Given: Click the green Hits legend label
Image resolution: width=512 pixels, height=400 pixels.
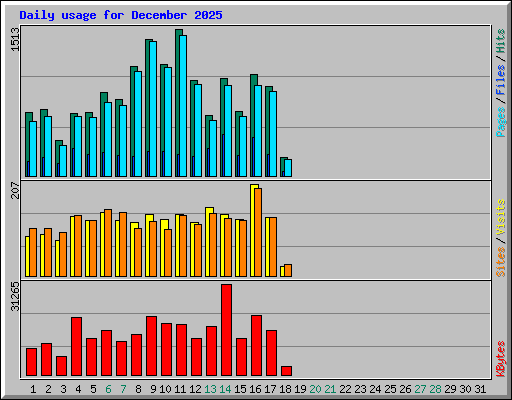Looking at the screenshot, I should (501, 41).
